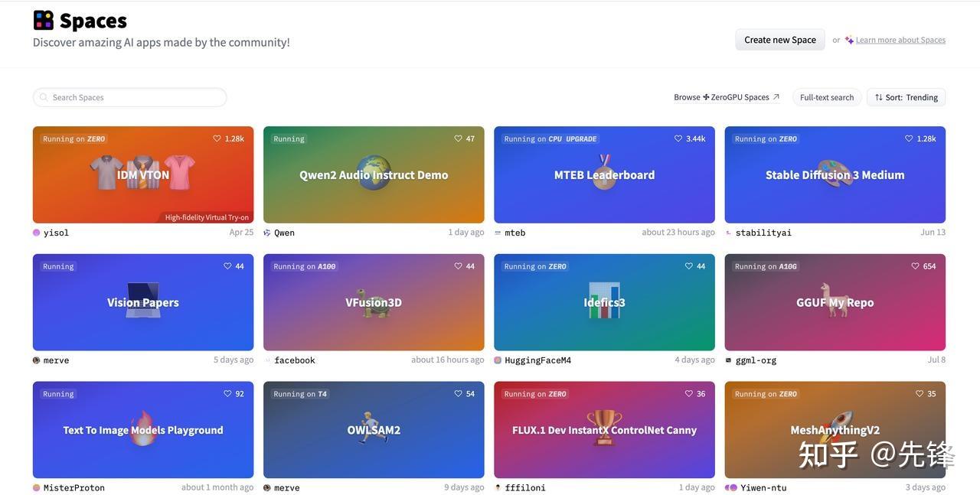Click heart icon on MTEB Leaderboard card
Viewport: 980px width, 495px height.
678,138
